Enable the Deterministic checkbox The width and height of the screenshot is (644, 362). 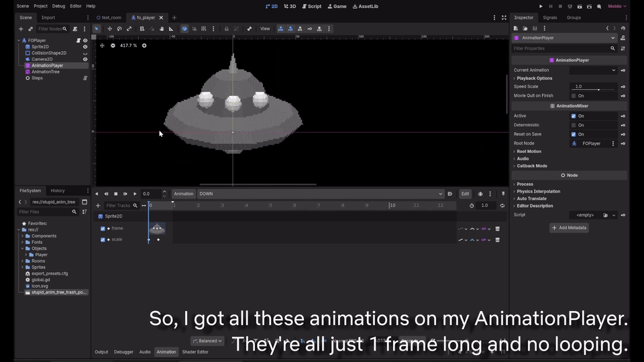tap(574, 125)
